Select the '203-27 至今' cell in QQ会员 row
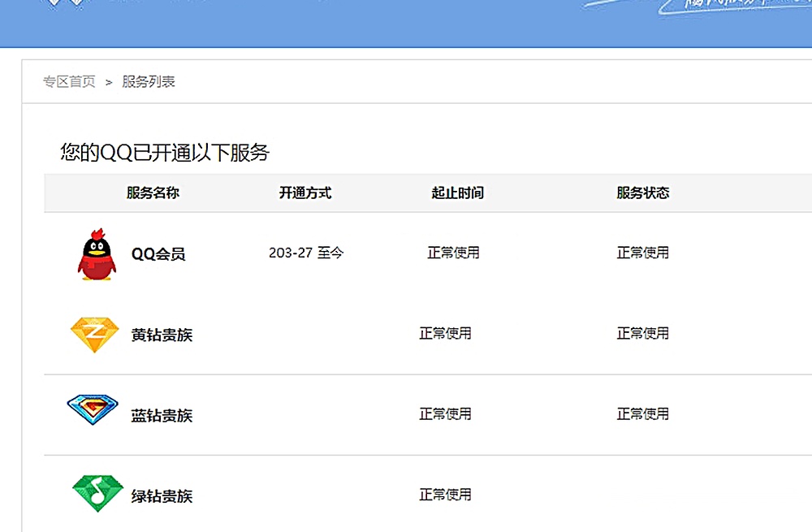This screenshot has width=812, height=532. tap(306, 253)
